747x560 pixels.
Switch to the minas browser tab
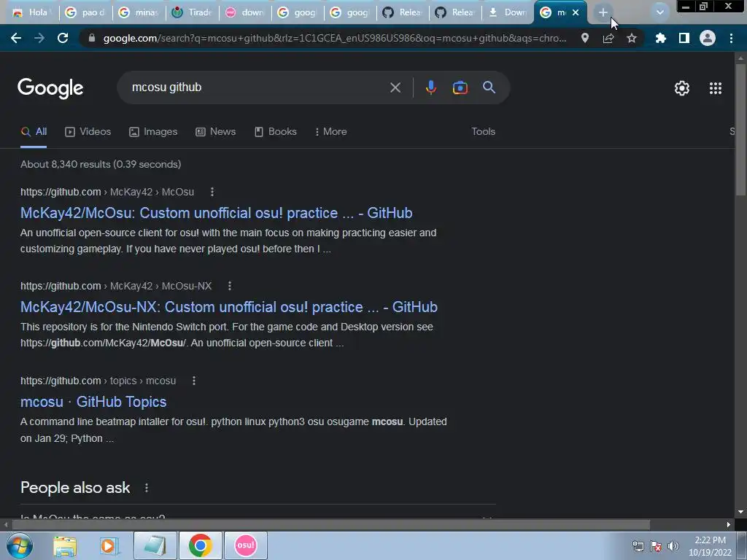coord(139,12)
